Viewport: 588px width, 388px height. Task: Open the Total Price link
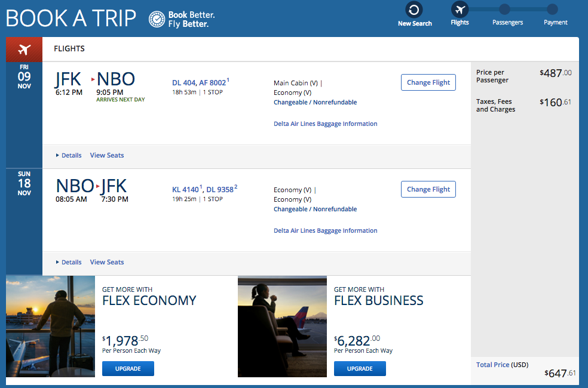click(493, 365)
